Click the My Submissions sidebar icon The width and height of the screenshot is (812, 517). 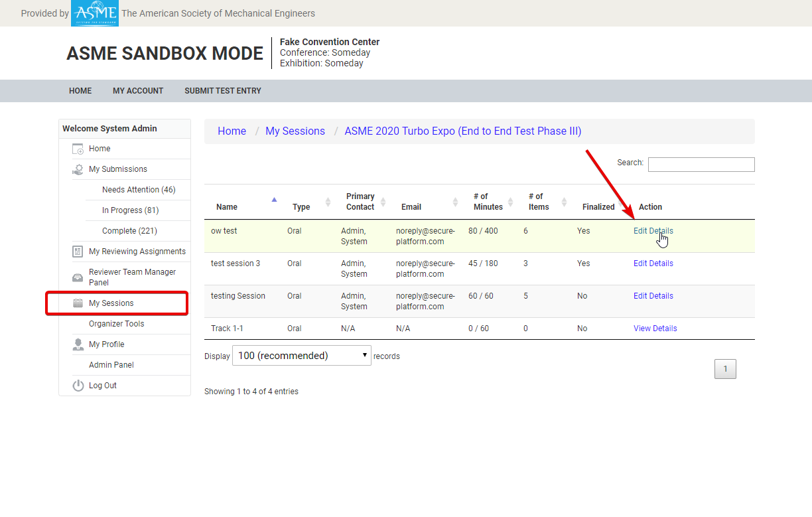click(78, 170)
